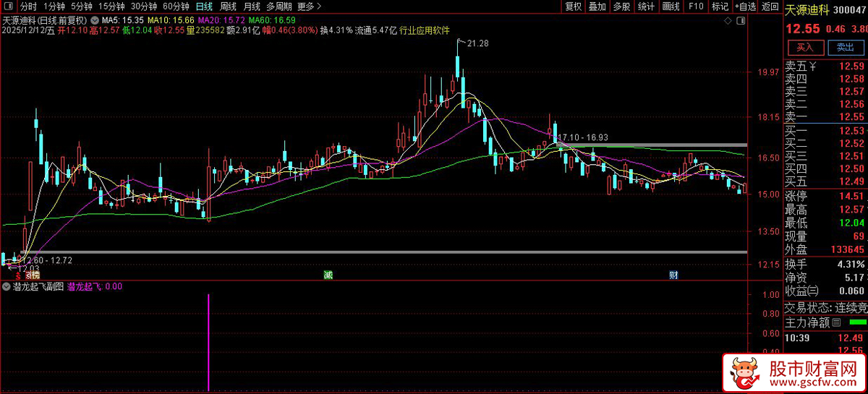Click the circled 三 icon beside 收益

(814, 291)
